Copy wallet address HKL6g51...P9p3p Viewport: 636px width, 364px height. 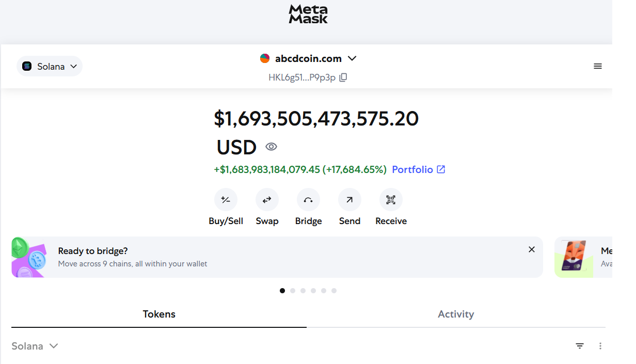[x=343, y=77]
